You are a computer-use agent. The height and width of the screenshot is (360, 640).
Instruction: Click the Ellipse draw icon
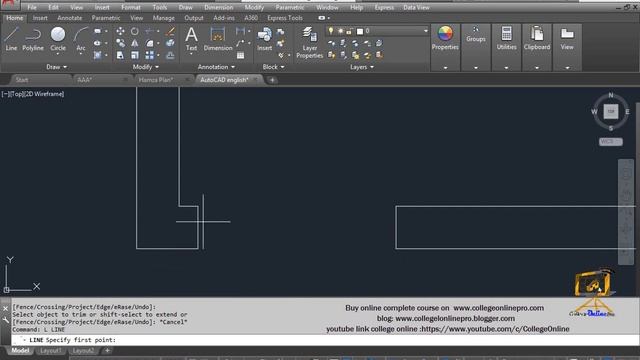coord(98,43)
